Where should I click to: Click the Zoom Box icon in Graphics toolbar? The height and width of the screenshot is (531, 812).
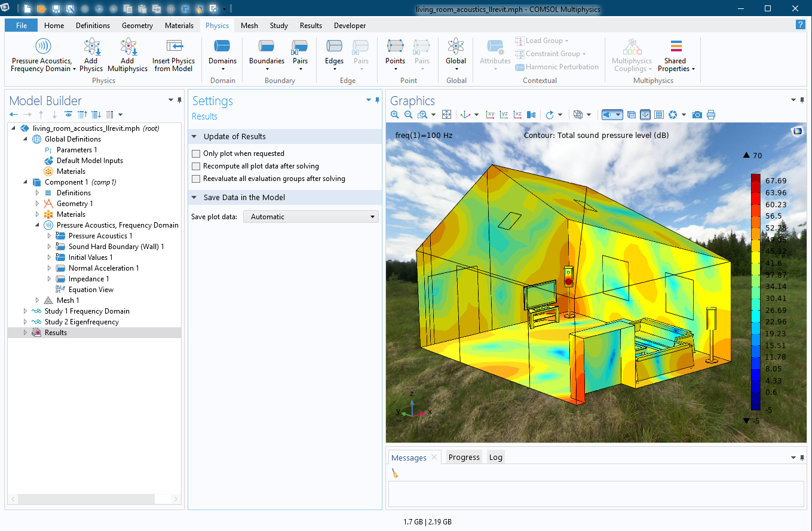[x=422, y=115]
